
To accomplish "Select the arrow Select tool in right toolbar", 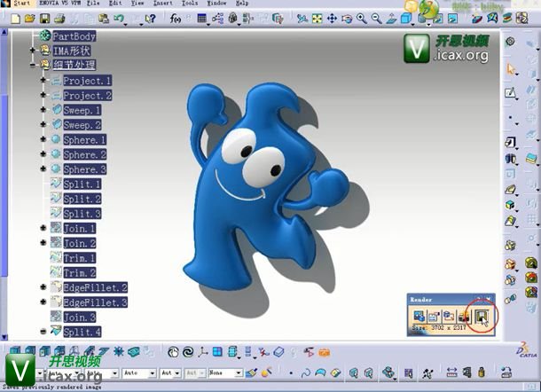I will [x=511, y=69].
